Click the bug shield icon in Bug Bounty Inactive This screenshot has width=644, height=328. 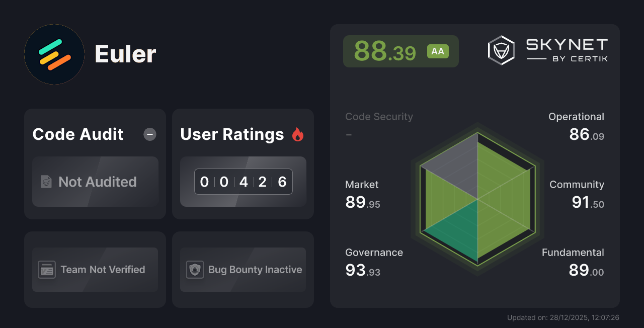tap(195, 270)
